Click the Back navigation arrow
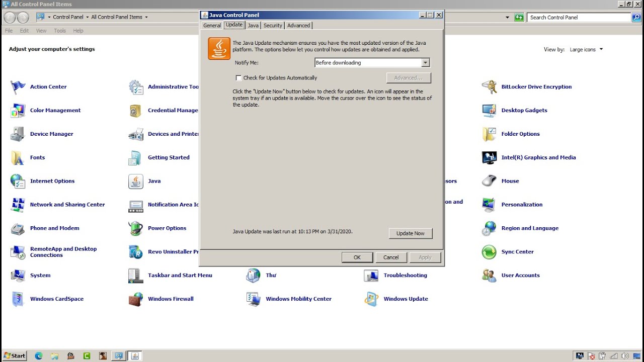This screenshot has width=644, height=362. tap(10, 18)
